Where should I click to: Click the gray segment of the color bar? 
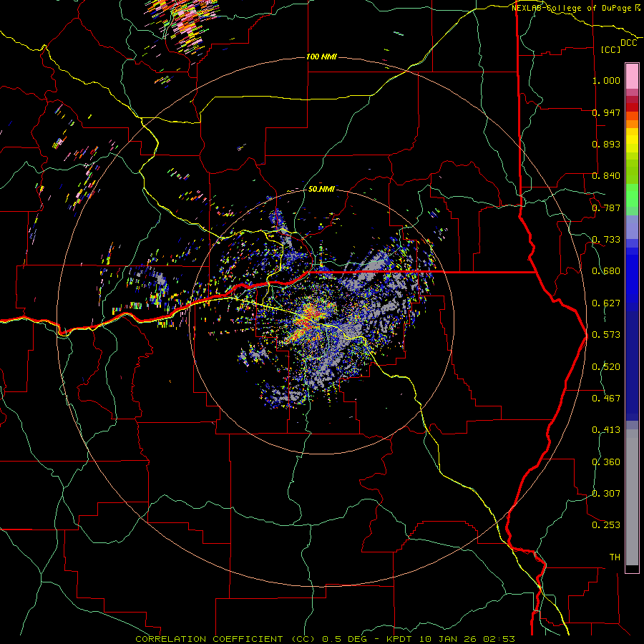pyautogui.click(x=632, y=497)
